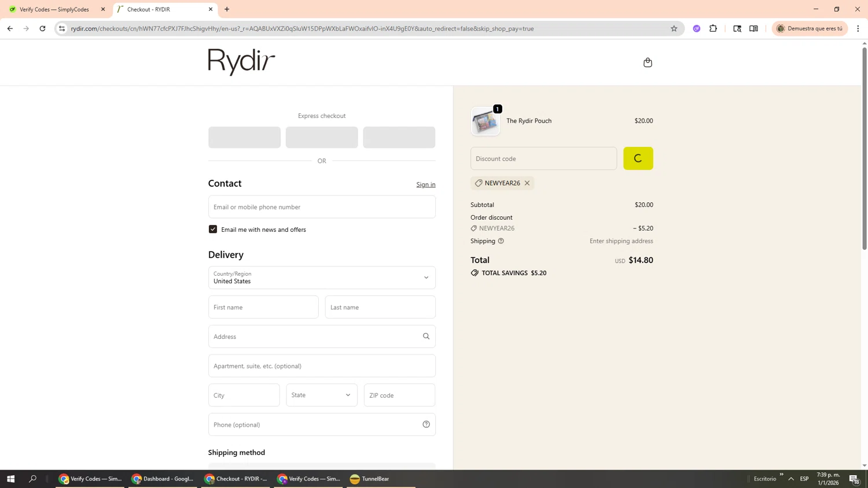Image resolution: width=868 pixels, height=488 pixels.
Task: Focus the Phone (optional) field
Action: (322, 424)
